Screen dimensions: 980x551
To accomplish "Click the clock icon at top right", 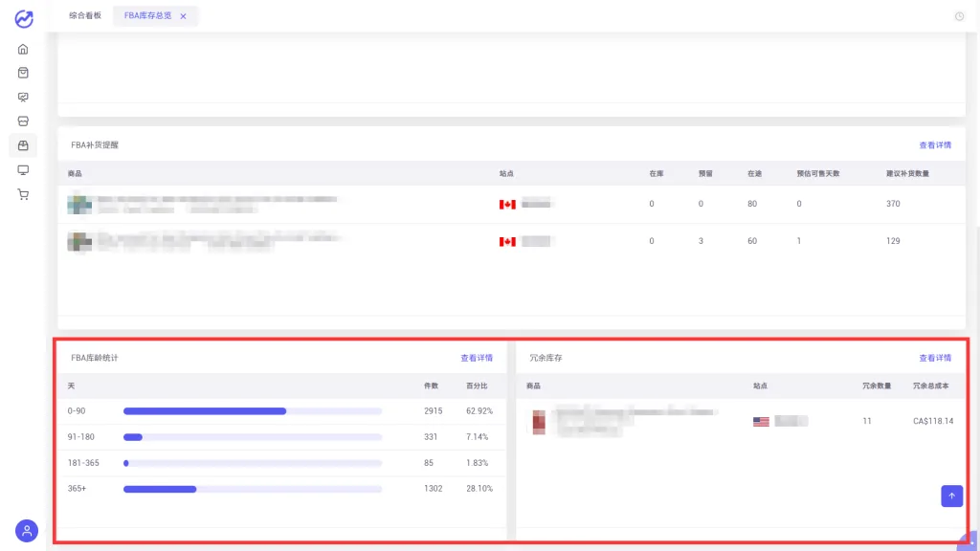I will click(x=959, y=16).
